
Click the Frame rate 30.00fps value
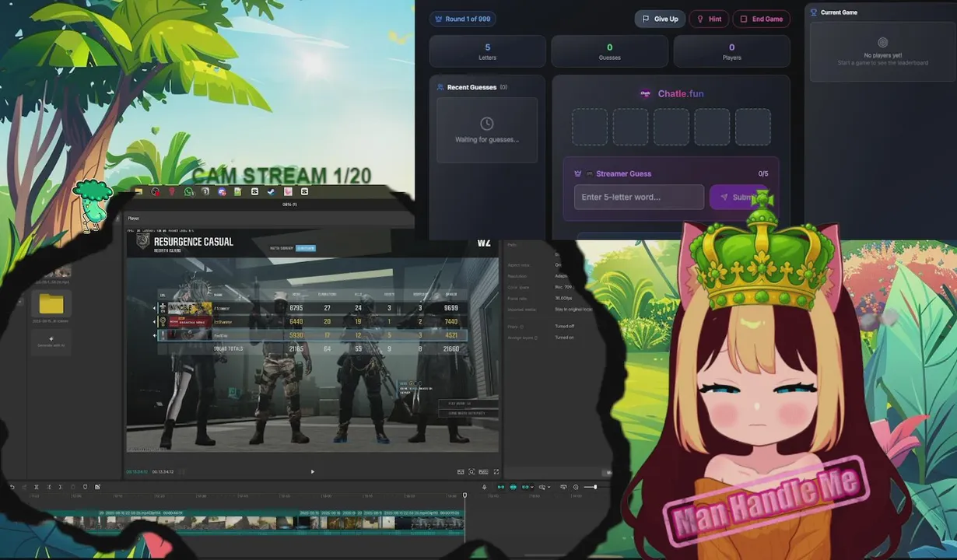pyautogui.click(x=563, y=298)
